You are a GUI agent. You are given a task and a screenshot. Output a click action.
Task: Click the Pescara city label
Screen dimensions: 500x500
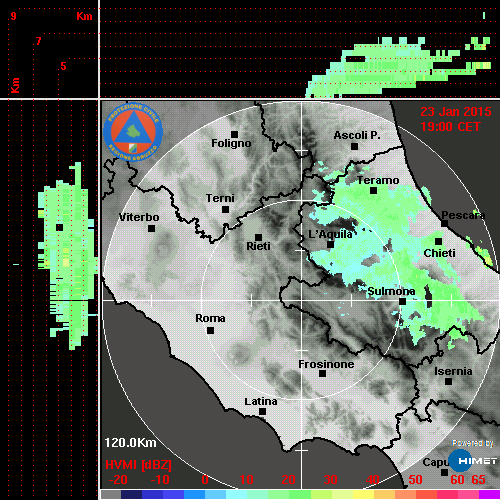tap(463, 215)
